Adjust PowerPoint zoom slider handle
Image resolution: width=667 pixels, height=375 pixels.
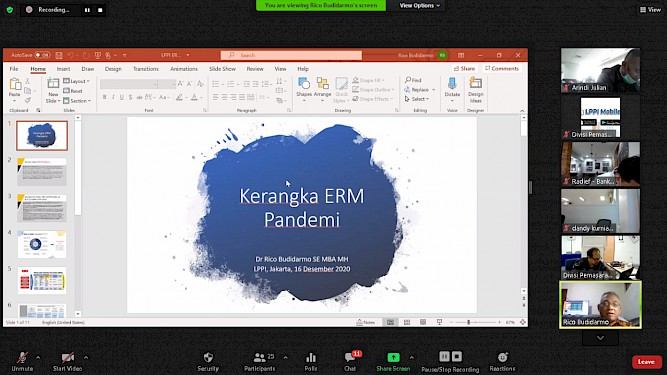468,322
